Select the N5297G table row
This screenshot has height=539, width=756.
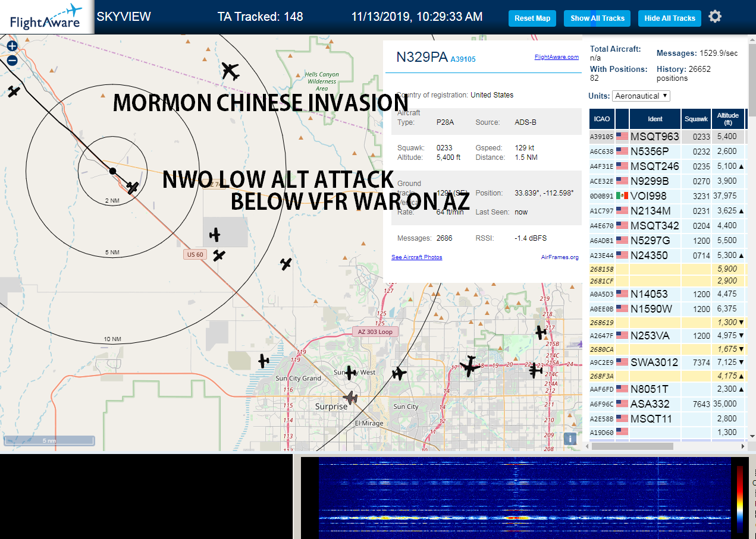[x=667, y=241]
